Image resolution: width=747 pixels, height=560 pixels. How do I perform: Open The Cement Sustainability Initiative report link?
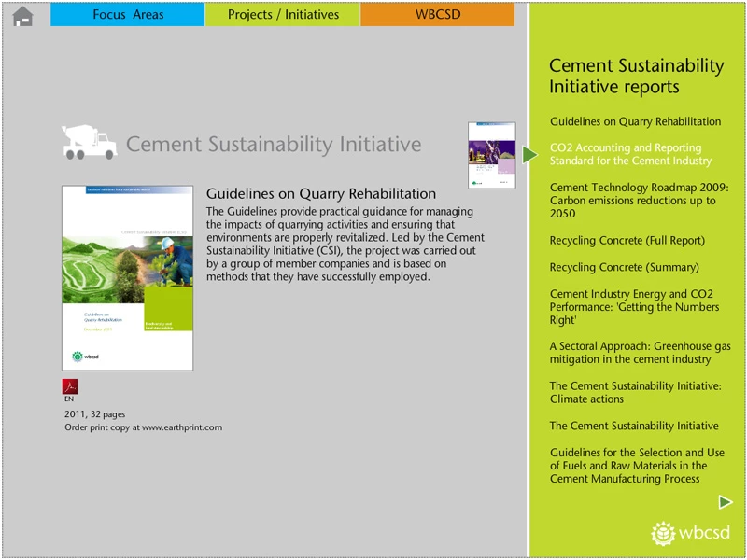(x=634, y=426)
